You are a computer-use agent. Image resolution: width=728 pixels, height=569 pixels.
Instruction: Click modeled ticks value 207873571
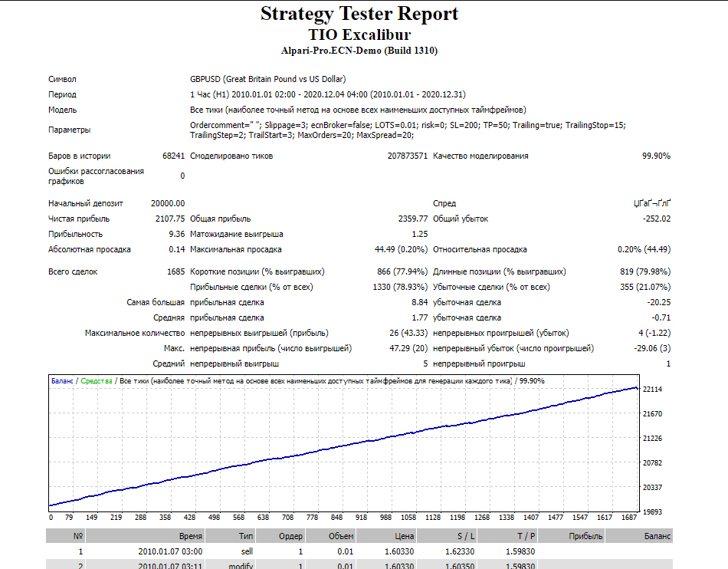click(x=407, y=156)
